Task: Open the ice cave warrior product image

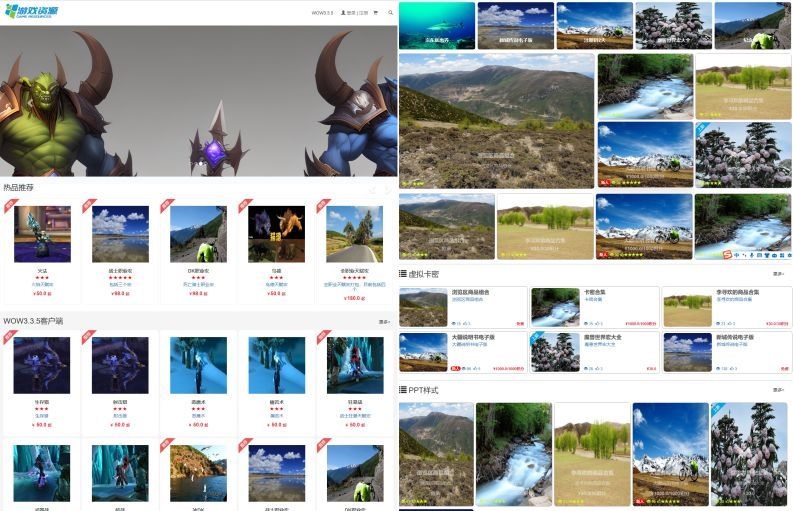Action: (x=355, y=365)
